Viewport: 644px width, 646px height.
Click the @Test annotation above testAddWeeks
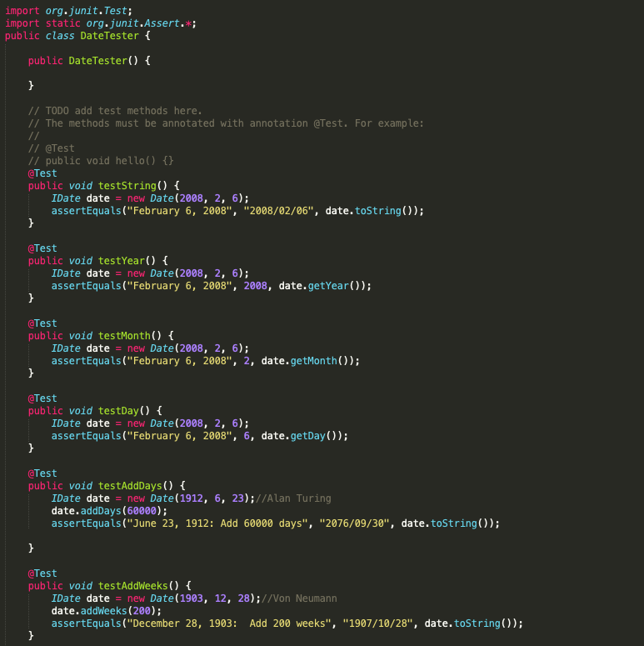click(x=42, y=573)
